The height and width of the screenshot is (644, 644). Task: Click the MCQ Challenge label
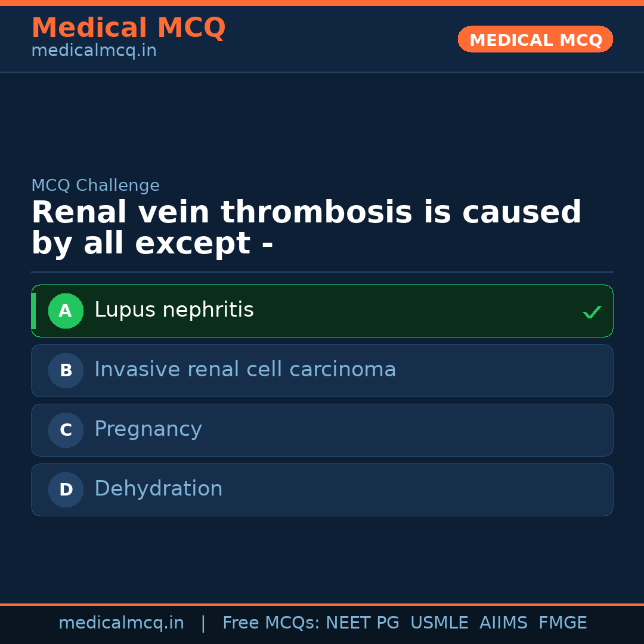tap(95, 185)
